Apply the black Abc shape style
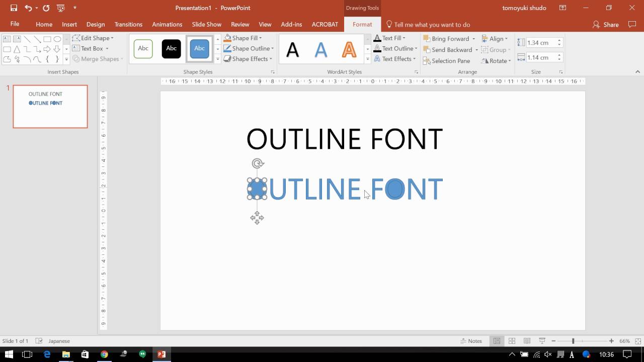 [x=171, y=48]
